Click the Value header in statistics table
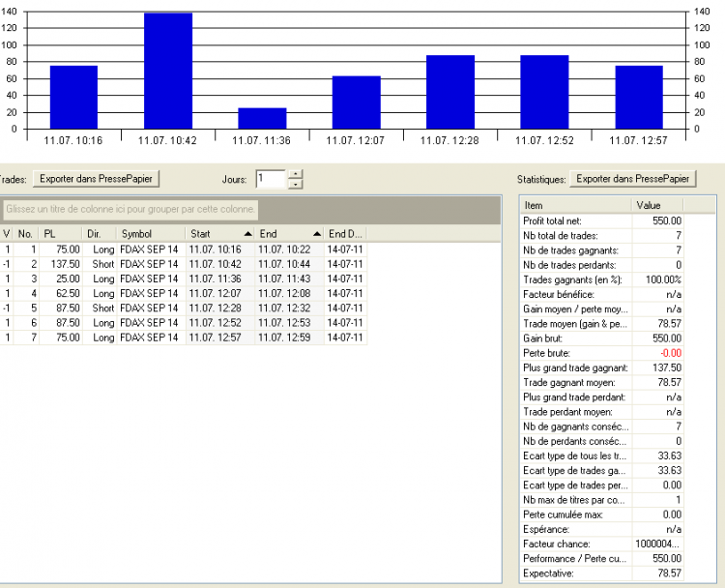 click(657, 205)
